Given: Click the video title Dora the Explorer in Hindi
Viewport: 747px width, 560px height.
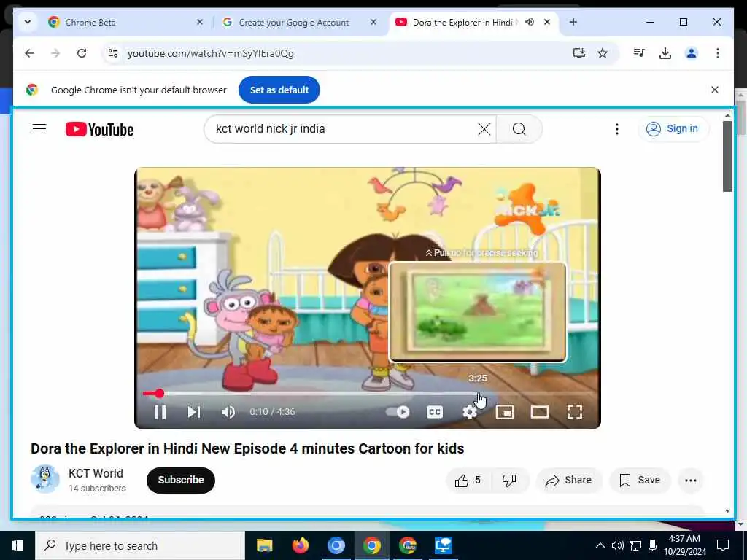Looking at the screenshot, I should [247, 448].
